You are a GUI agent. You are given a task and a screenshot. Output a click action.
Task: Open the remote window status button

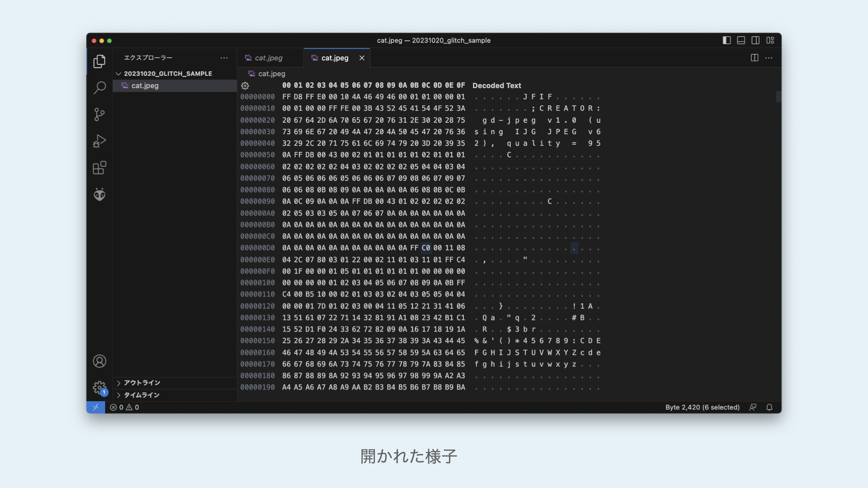[x=95, y=408]
